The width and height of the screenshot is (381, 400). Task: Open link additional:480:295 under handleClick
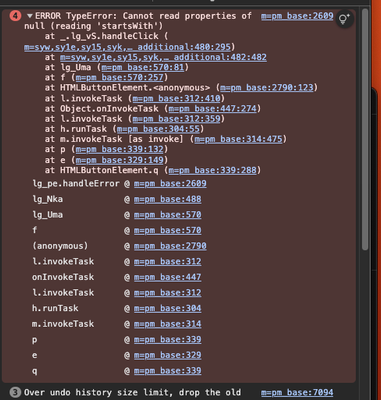(128, 47)
